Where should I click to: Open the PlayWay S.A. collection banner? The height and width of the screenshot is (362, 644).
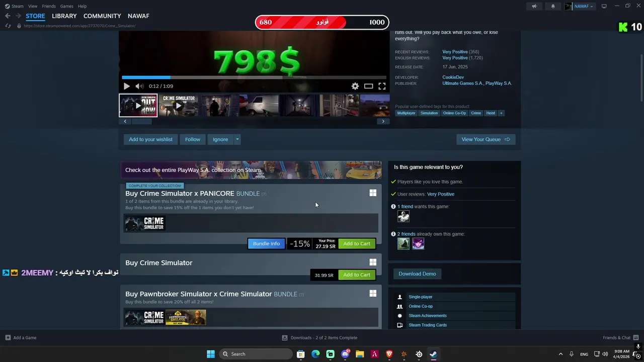tap(251, 170)
